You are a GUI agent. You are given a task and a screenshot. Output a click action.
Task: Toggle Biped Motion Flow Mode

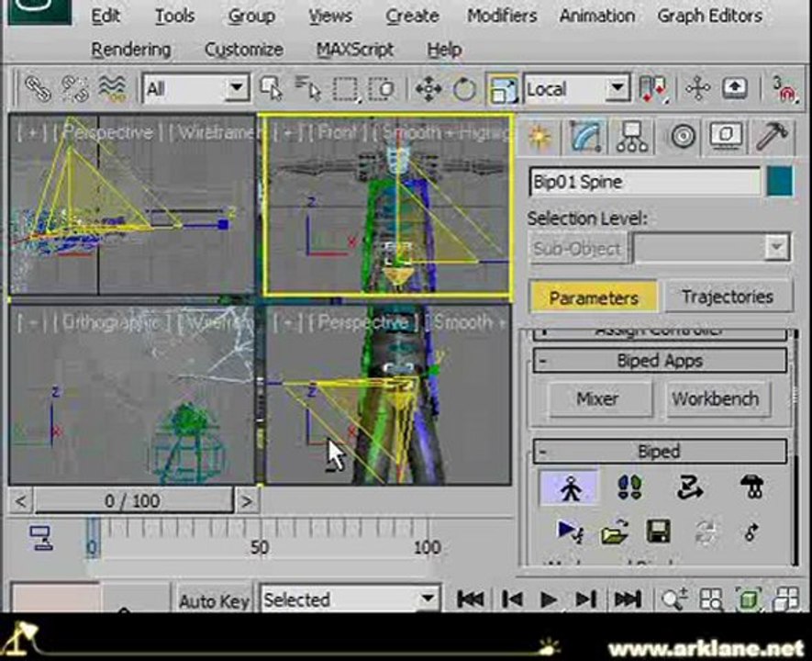click(690, 487)
